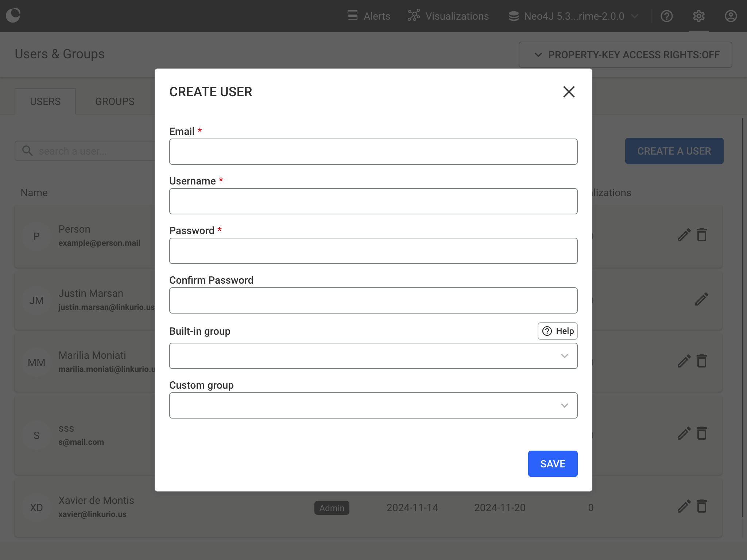
Task: Expand the Custom group dropdown
Action: (373, 405)
